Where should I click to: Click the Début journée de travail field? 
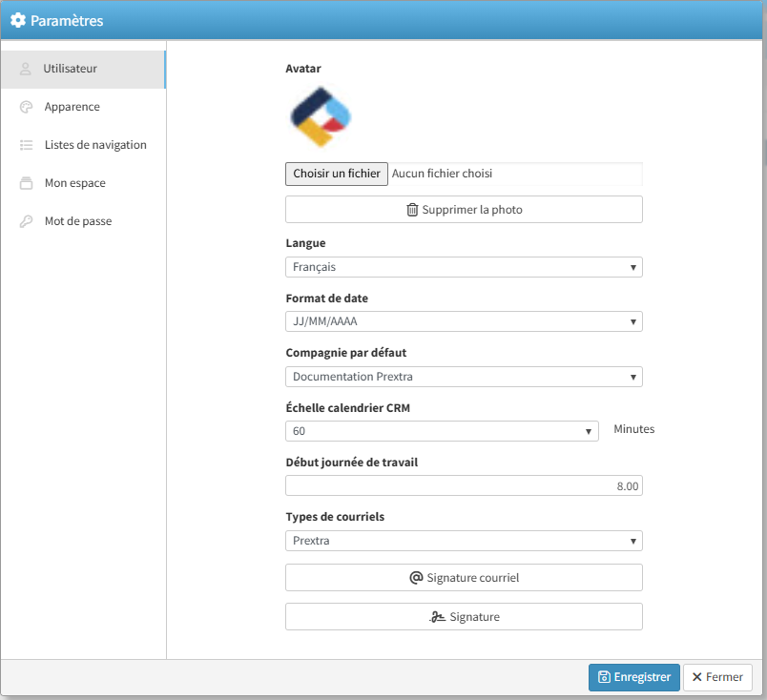pyautogui.click(x=464, y=486)
